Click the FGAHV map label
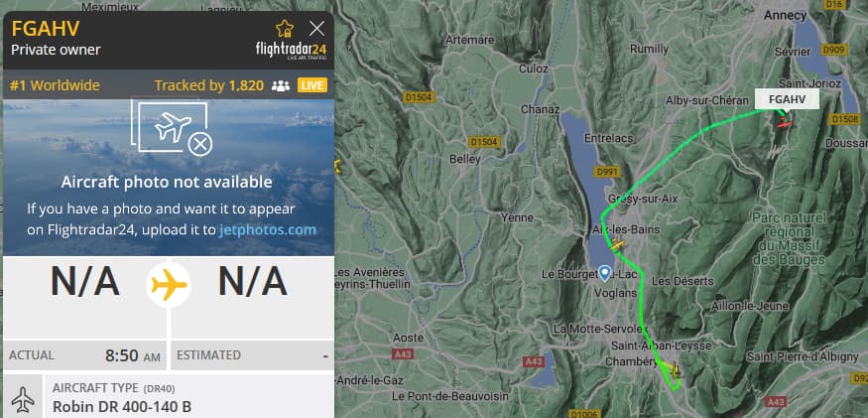The image size is (868, 418). tap(787, 100)
